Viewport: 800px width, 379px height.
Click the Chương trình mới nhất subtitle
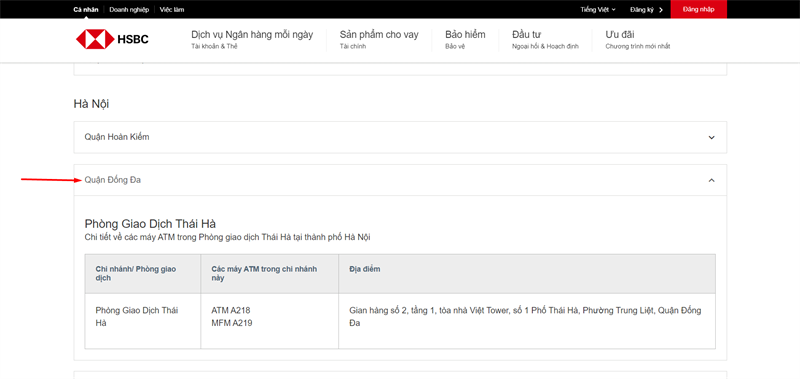[x=638, y=46]
